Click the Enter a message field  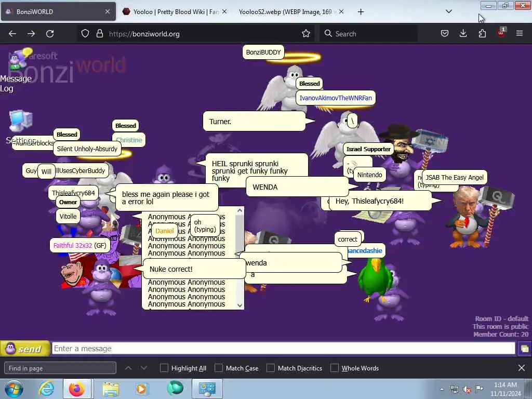pyautogui.click(x=283, y=349)
